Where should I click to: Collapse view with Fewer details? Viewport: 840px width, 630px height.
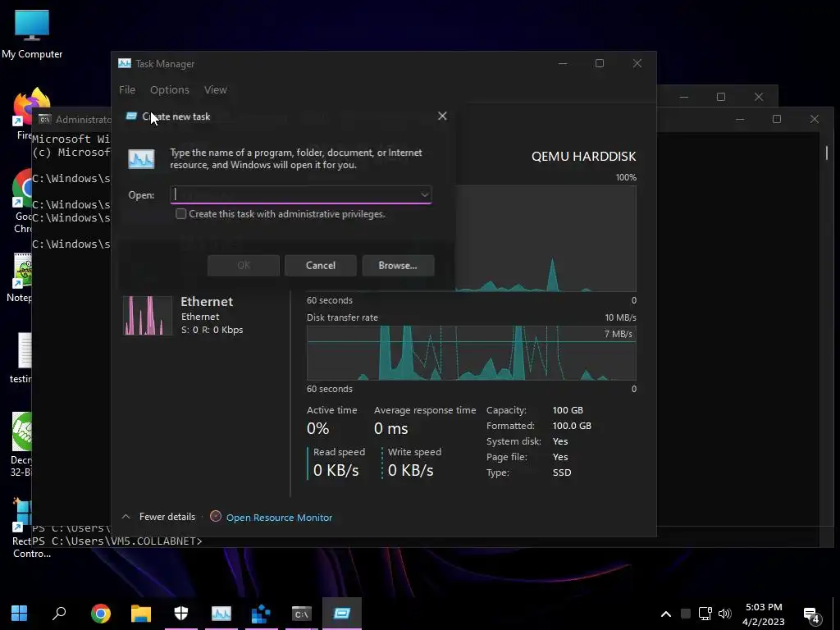tap(158, 517)
